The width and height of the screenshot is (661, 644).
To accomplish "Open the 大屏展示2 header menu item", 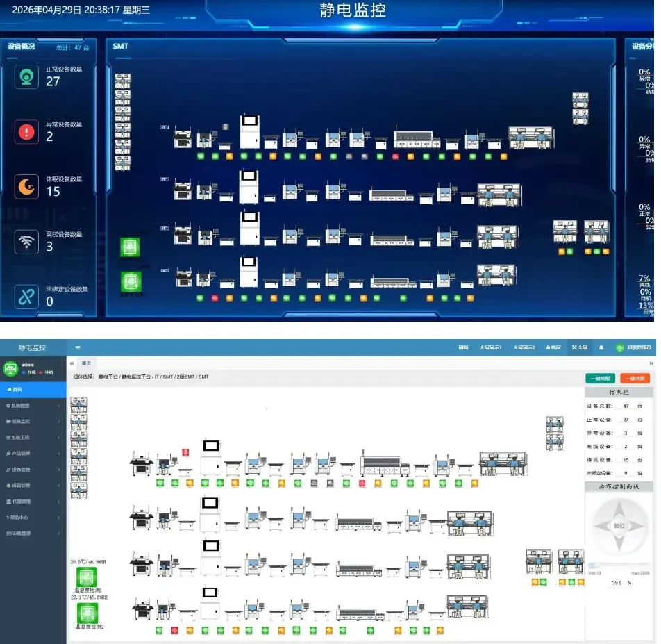I will pyautogui.click(x=524, y=347).
